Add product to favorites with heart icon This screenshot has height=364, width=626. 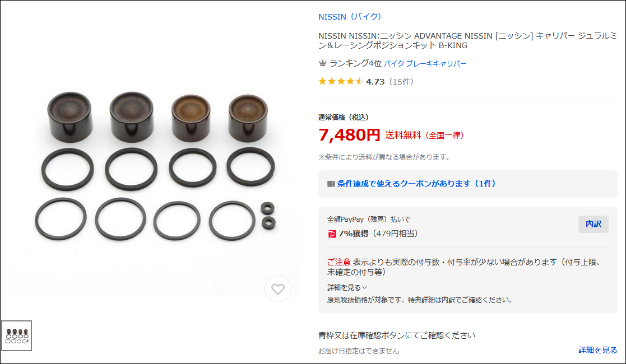coord(278,288)
